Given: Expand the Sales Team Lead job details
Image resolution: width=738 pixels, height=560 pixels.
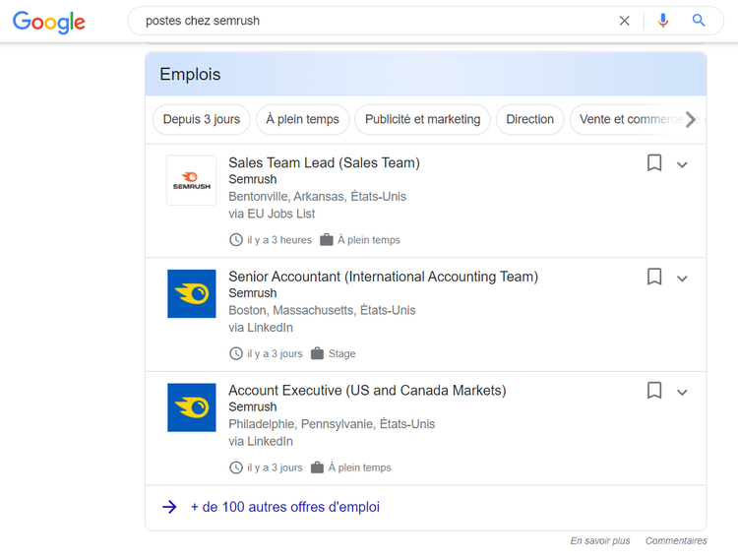Looking at the screenshot, I should [x=682, y=164].
